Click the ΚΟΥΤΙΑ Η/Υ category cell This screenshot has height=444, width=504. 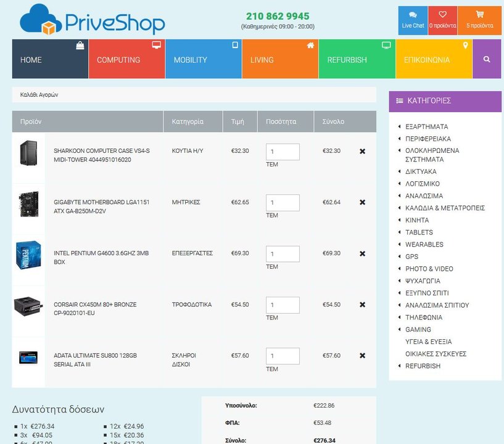(x=188, y=150)
